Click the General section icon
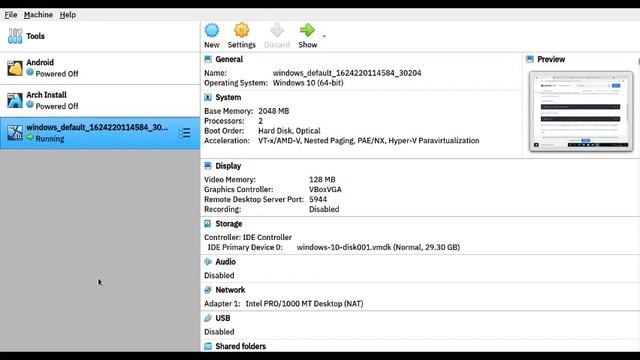The width and height of the screenshot is (640, 360). [208, 59]
